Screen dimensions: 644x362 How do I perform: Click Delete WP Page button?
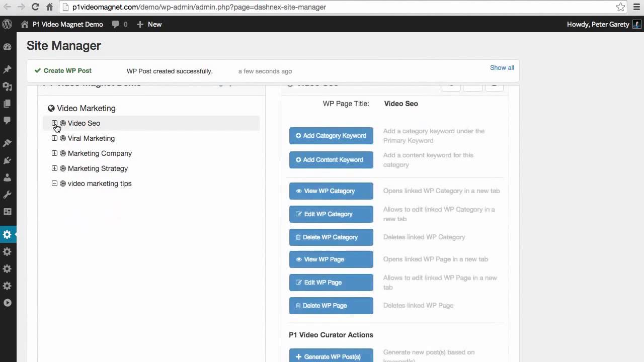click(331, 306)
